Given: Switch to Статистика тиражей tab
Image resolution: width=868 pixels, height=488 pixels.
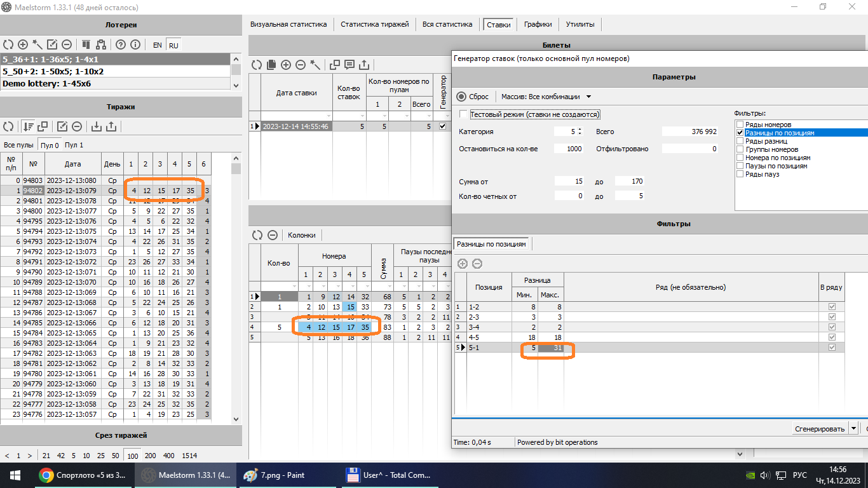Looking at the screenshot, I should click(375, 24).
